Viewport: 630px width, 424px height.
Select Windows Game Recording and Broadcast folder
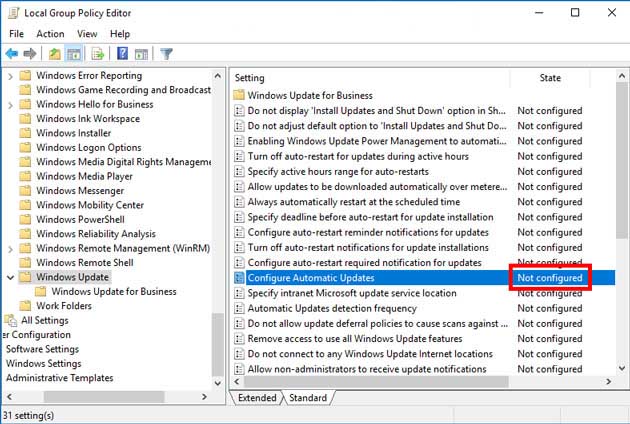click(123, 90)
